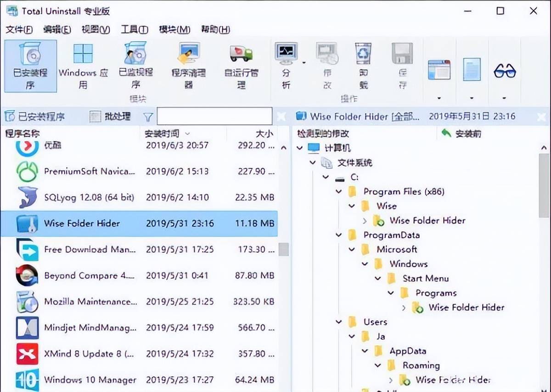Select the Mozilla Maintenance program row

point(139,302)
